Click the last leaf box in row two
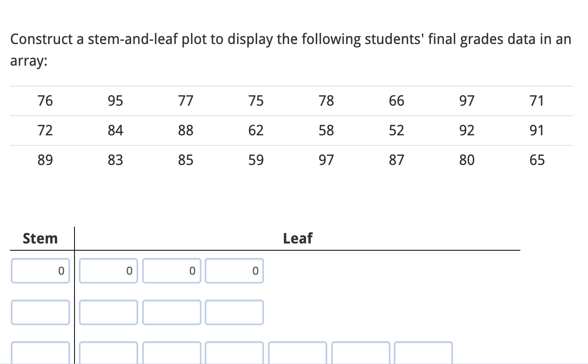The width and height of the screenshot is (588, 364). 234,313
